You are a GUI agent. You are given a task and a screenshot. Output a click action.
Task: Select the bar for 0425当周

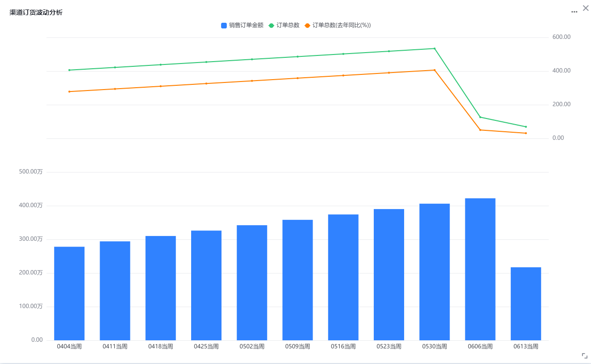[206, 285]
